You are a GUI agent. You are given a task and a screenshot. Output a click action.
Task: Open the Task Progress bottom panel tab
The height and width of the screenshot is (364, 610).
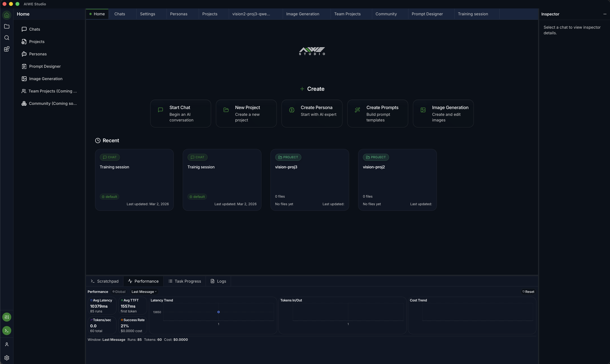(184, 281)
